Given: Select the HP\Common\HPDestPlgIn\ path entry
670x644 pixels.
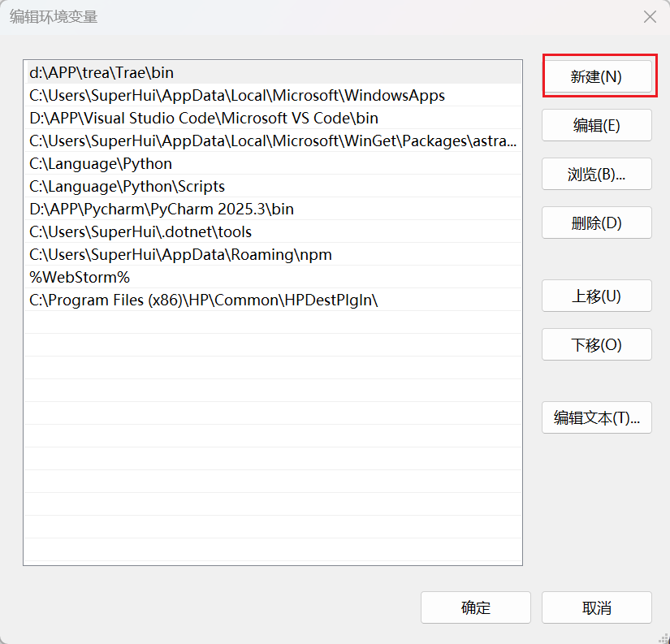Looking at the screenshot, I should (273, 300).
